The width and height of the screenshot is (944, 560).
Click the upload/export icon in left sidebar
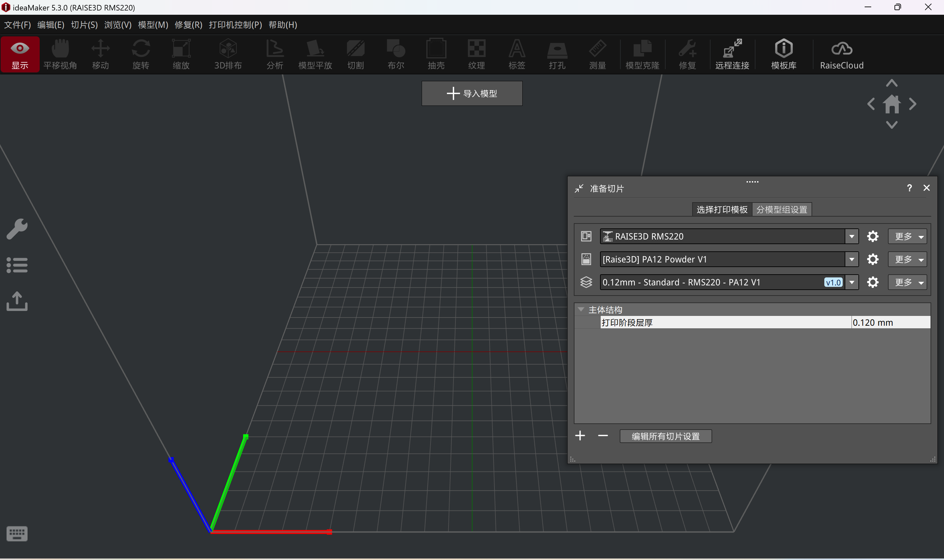pos(17,301)
